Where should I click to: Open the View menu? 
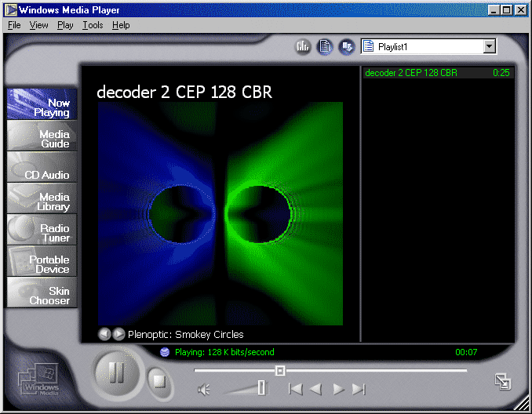(x=38, y=25)
